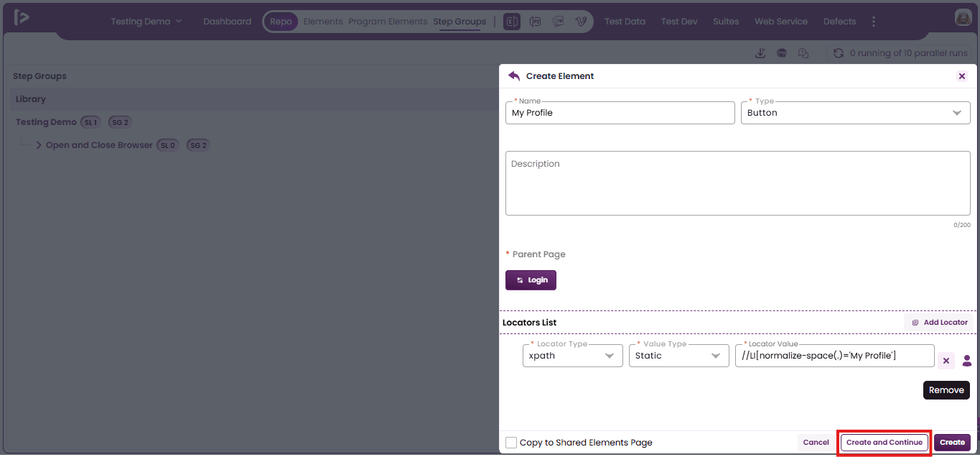Click the Create and Continue button
The height and width of the screenshot is (457, 980).
[x=884, y=443]
